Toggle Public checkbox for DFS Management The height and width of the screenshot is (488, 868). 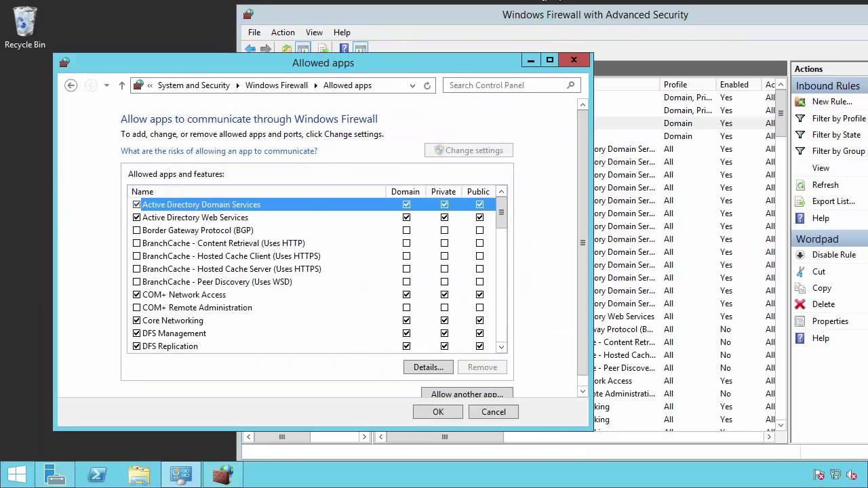coord(479,333)
